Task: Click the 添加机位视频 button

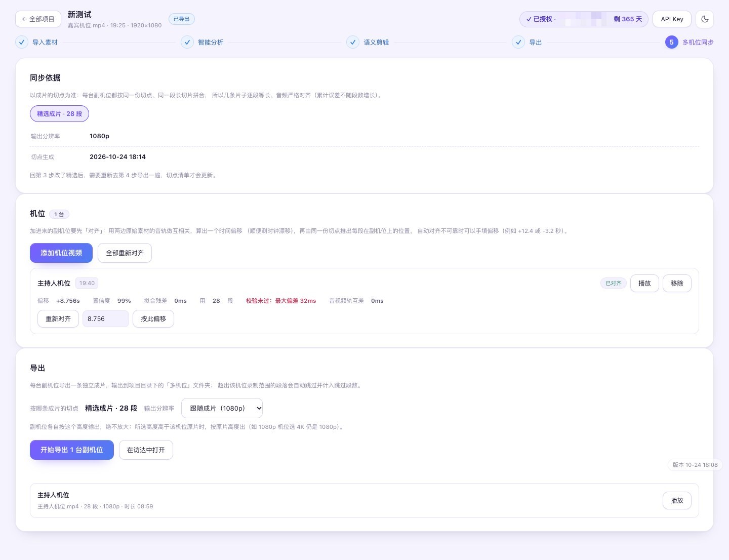Action: coord(61,253)
